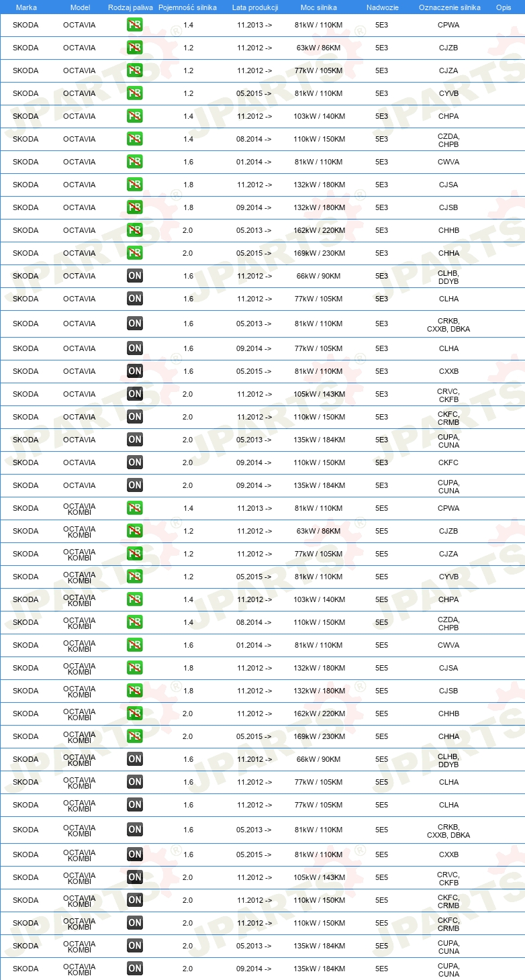Click the 105kW / 143KM cell in the 5E3 row
Viewport: 525px width, 980px height.
320,394
